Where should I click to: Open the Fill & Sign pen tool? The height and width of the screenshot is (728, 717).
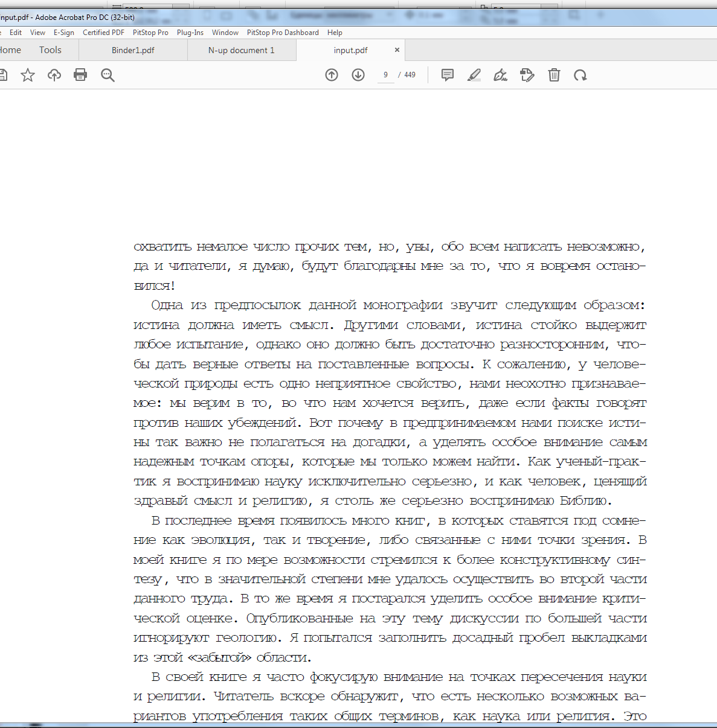[500, 75]
